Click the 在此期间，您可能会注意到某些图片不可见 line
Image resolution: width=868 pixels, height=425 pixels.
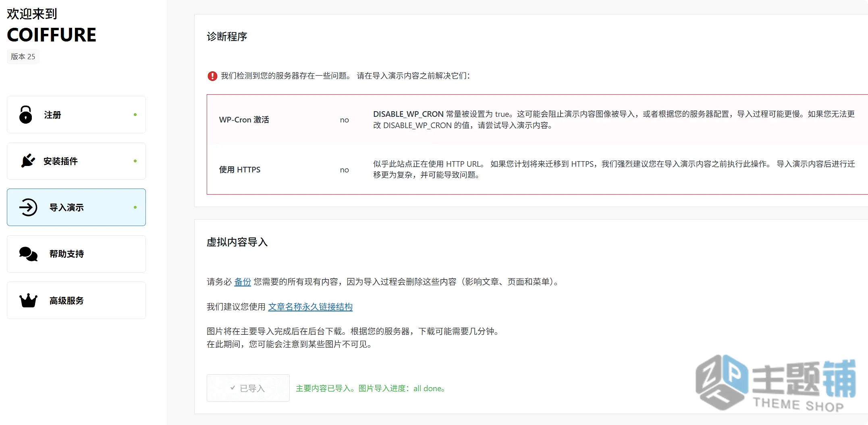(x=289, y=344)
